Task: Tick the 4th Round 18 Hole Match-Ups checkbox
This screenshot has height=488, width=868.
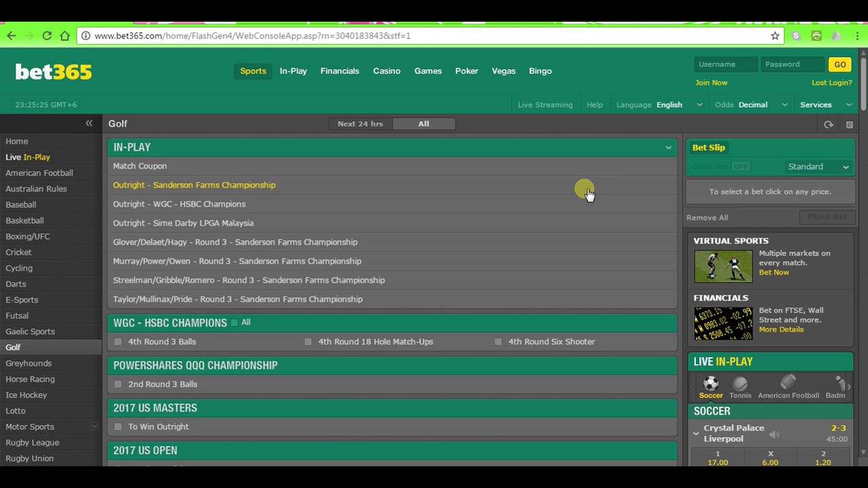Action: (308, 342)
